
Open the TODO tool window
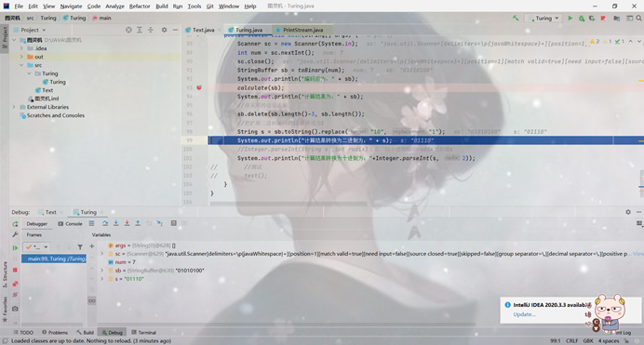[23, 333]
